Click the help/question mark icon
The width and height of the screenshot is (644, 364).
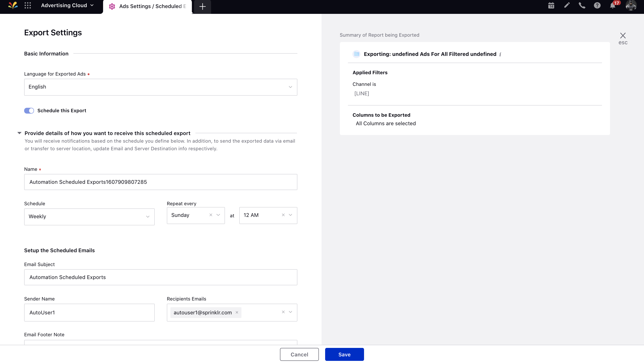pyautogui.click(x=597, y=6)
